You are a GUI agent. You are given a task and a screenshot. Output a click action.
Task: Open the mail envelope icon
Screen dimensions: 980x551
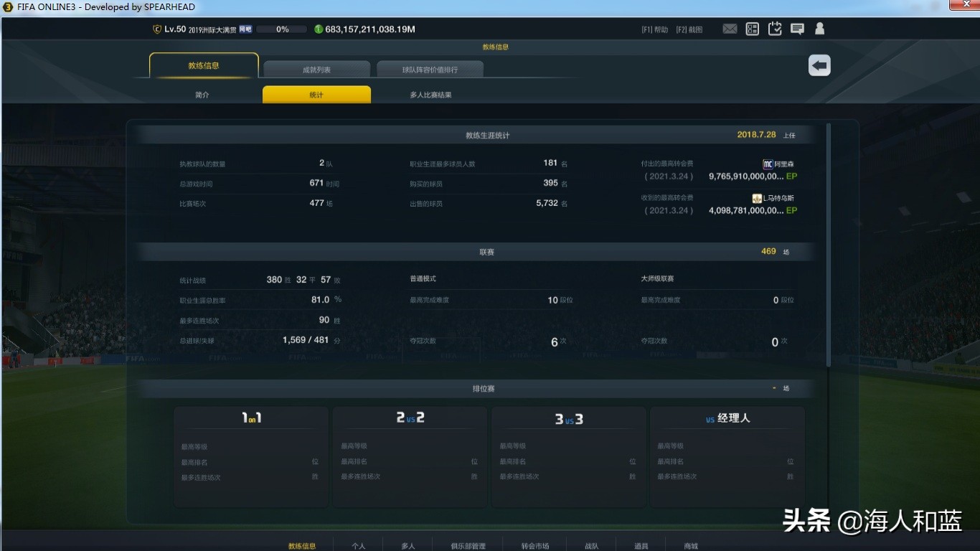[730, 29]
